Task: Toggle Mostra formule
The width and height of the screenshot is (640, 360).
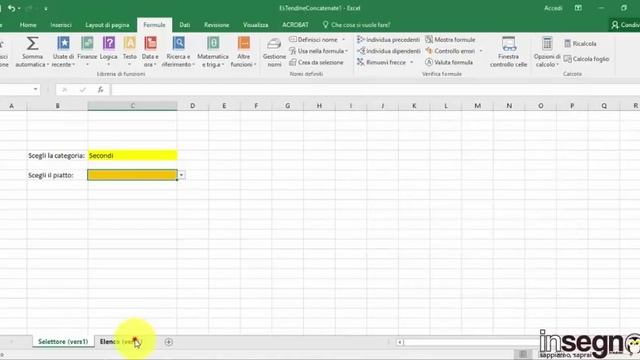Action: coord(450,40)
